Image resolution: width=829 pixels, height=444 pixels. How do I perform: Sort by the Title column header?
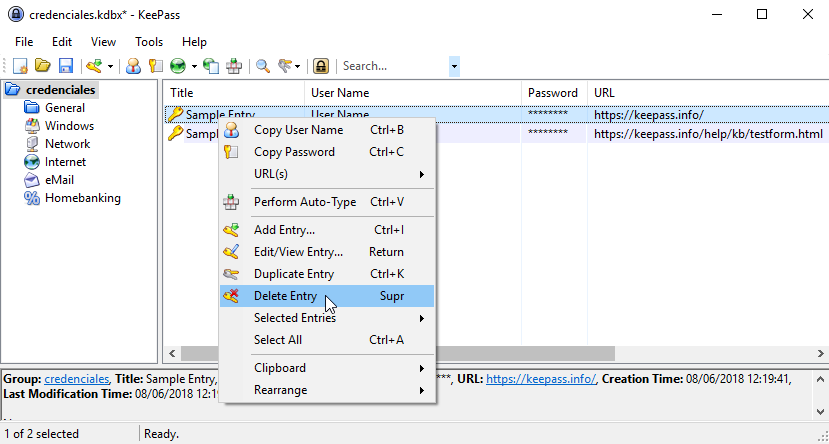[234, 93]
